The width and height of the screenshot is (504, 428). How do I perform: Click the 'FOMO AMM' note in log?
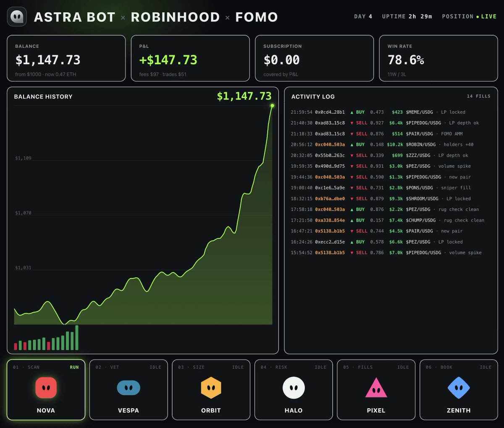point(452,134)
